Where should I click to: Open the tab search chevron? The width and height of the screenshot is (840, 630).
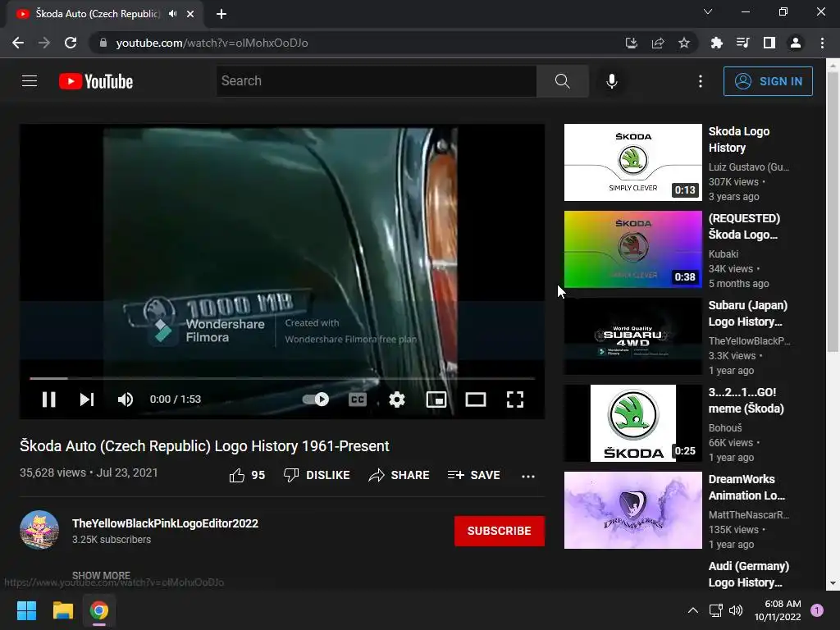click(708, 11)
